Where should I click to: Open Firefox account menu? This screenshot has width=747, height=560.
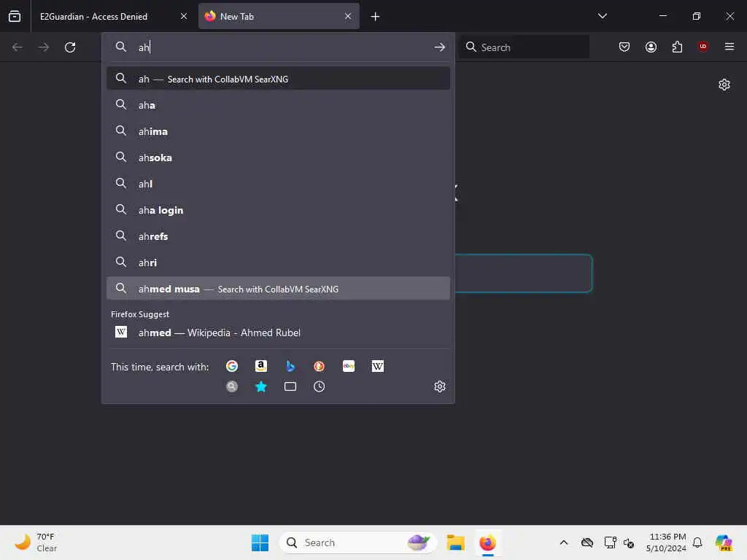tap(651, 47)
